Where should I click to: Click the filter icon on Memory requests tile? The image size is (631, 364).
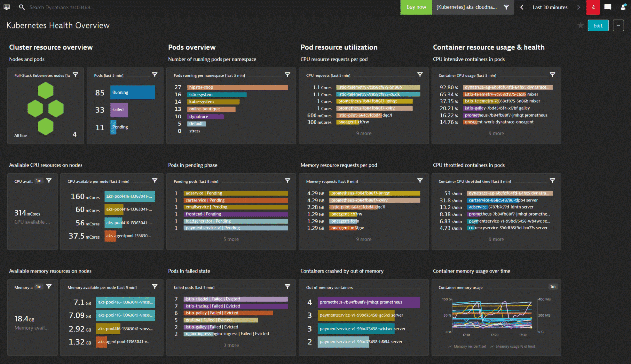click(x=420, y=181)
